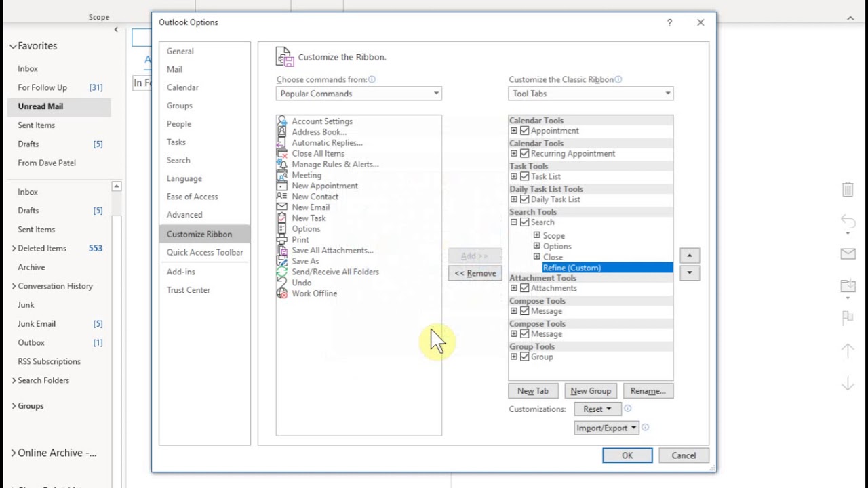Uncheck the Group tab checkbox
Screen dimensions: 868x488
click(524, 357)
